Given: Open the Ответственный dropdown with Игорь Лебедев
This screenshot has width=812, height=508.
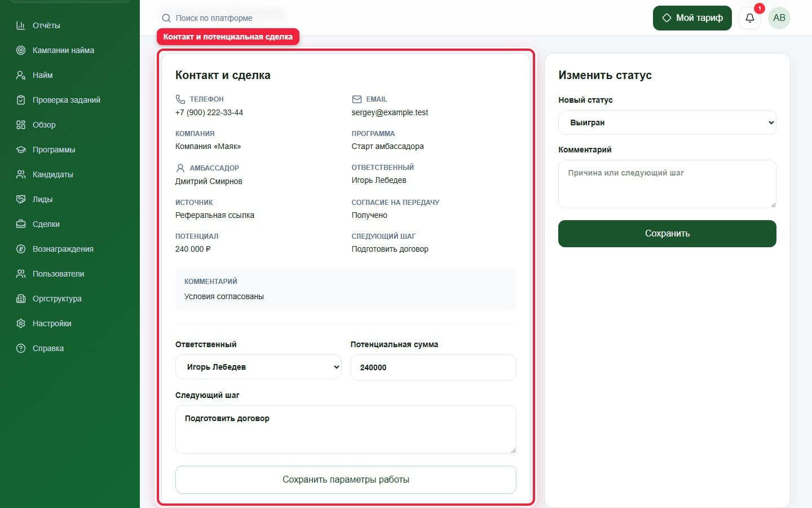Looking at the screenshot, I should (x=258, y=367).
